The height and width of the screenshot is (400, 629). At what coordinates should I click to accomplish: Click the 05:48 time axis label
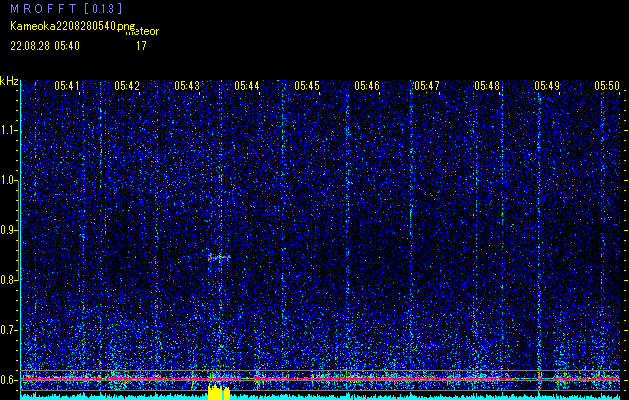487,85
